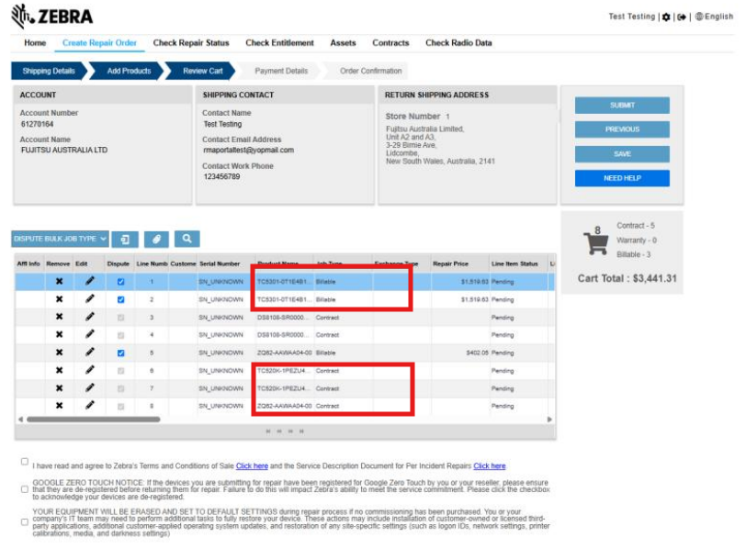Click the Previous button
Image resolution: width=746 pixels, height=560 pixels.
(622, 129)
